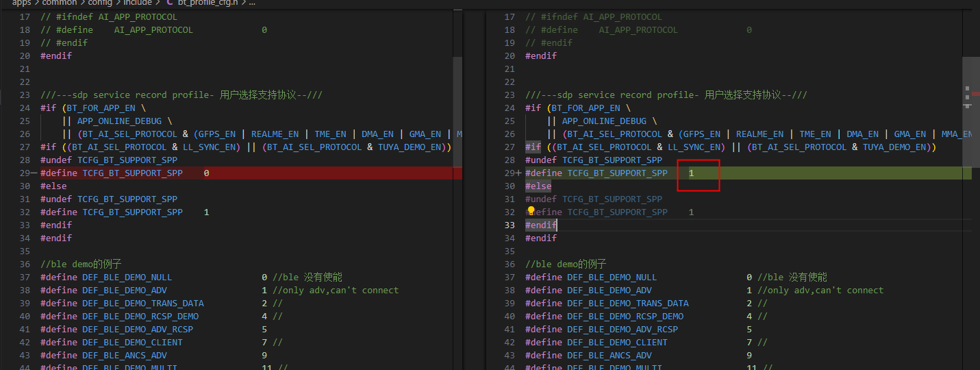980x370 pixels.
Task: Select removed line 'TCFG_BT_SUPPORT_SPP 0' in original pane
Action: point(251,173)
